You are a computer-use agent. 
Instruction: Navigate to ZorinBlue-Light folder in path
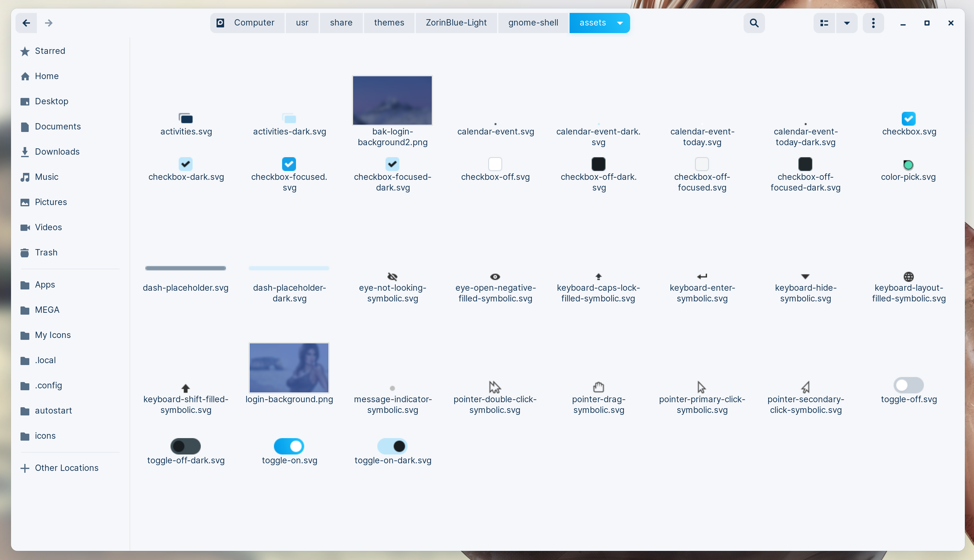point(456,23)
